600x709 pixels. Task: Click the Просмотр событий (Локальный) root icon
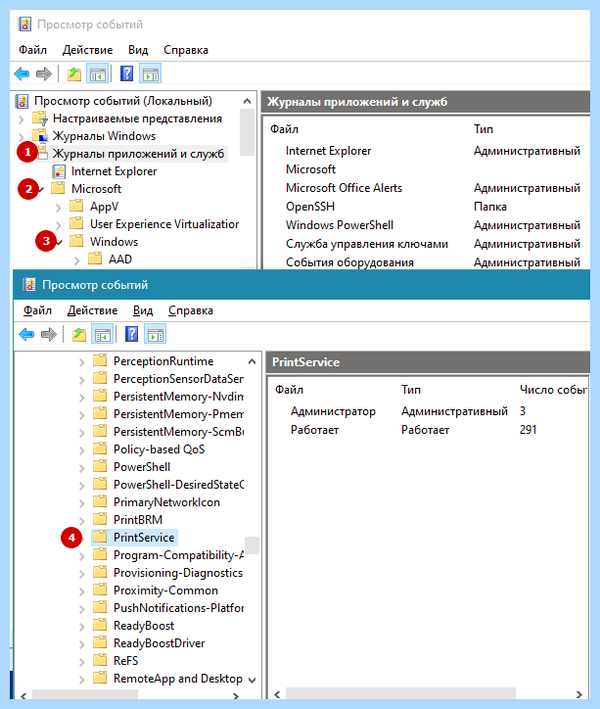click(22, 101)
